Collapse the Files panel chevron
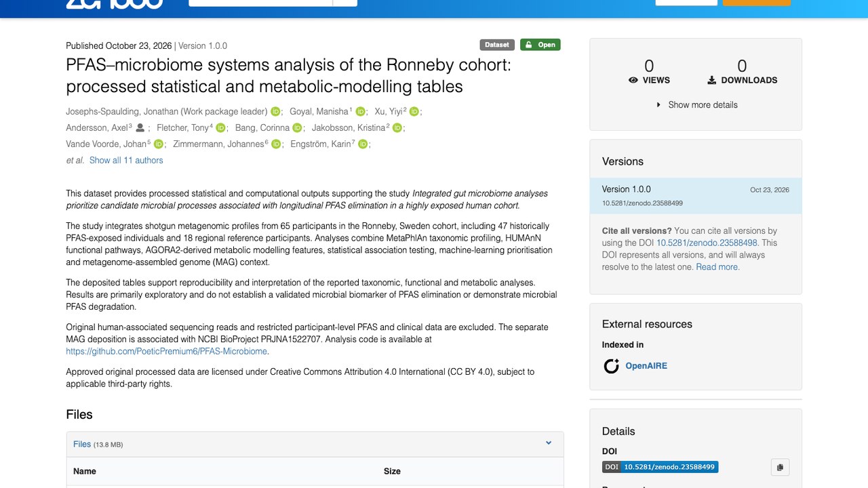Screen dimensions: 868x488 [549, 443]
